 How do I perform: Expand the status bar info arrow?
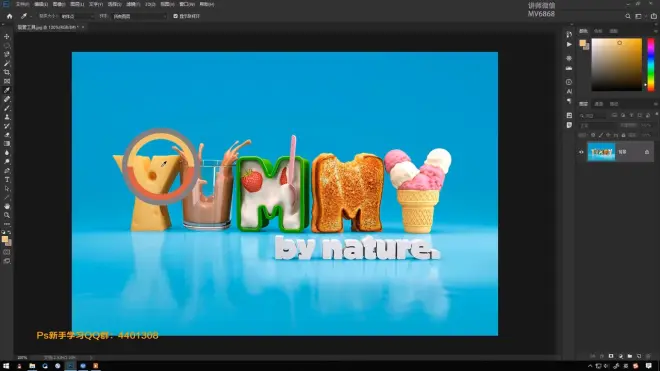(x=91, y=358)
